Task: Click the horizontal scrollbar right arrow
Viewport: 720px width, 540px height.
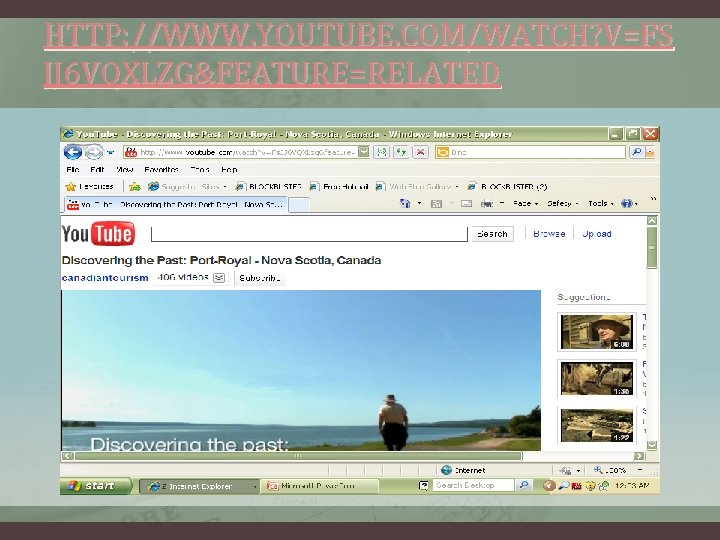Action: point(639,456)
